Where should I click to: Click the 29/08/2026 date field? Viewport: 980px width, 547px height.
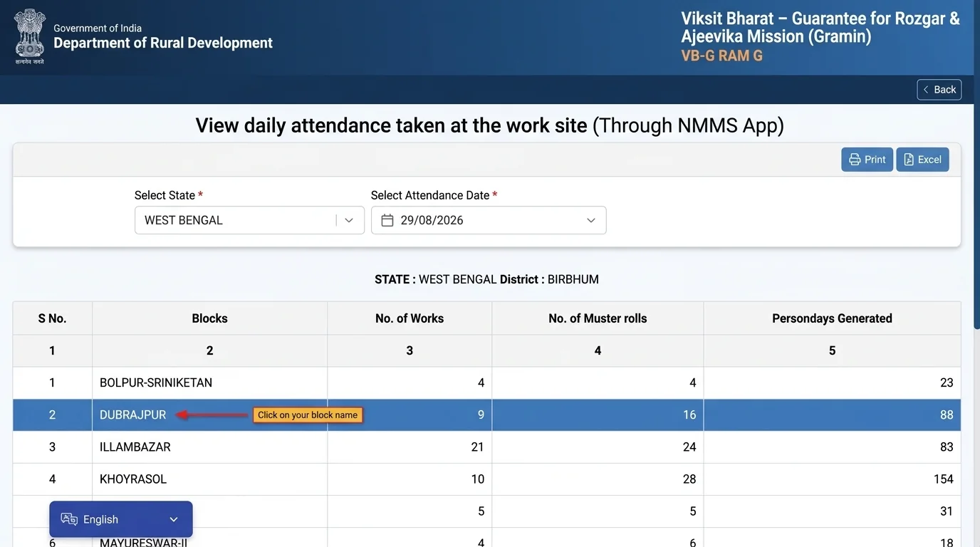[x=489, y=220]
